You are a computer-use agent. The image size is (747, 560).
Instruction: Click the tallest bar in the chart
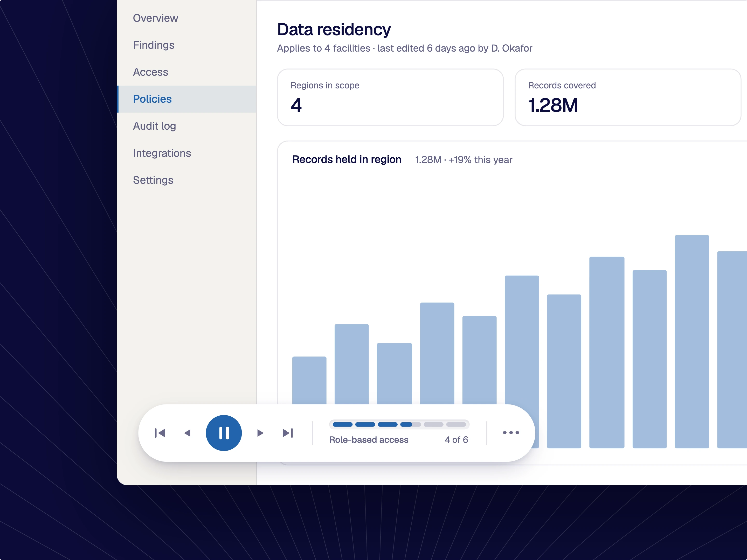click(692, 342)
